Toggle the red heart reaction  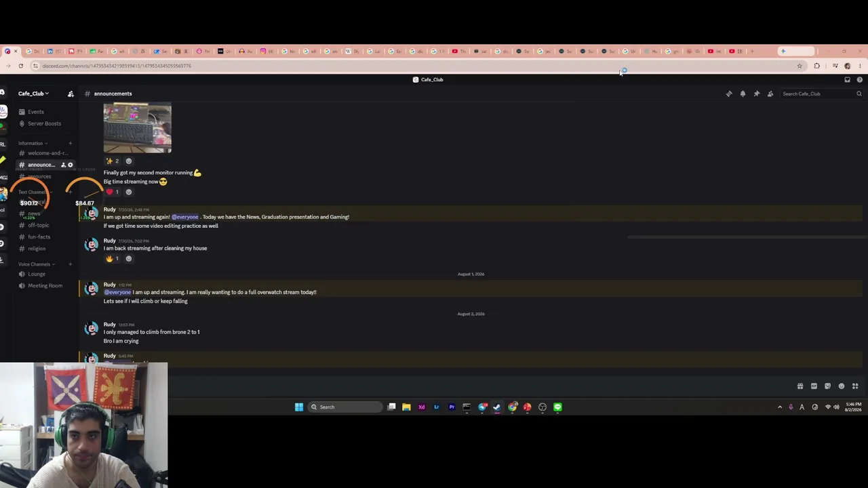112,192
